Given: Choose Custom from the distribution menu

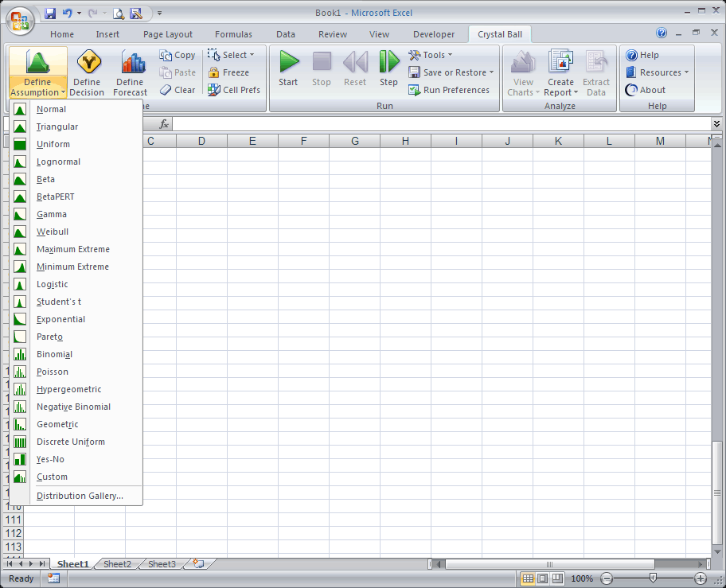Looking at the screenshot, I should click(x=52, y=477).
